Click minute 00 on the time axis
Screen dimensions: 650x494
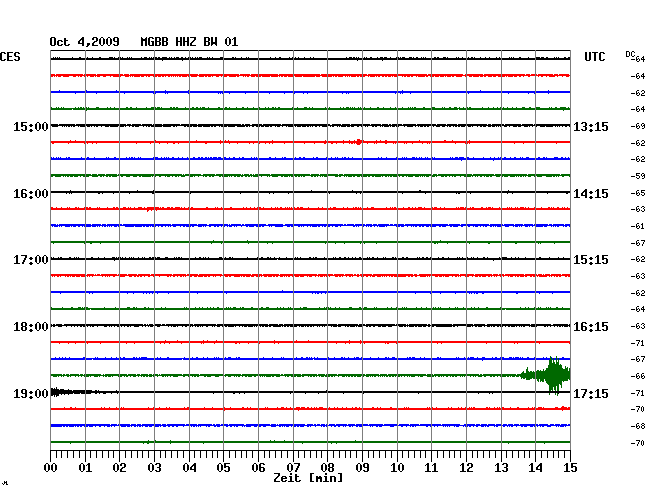tap(51, 468)
